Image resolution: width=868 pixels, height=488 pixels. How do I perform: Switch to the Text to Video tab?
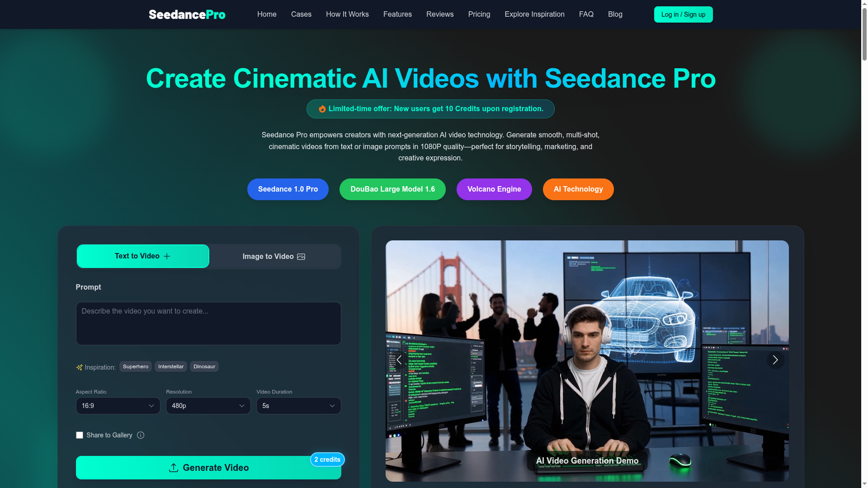[143, 256]
